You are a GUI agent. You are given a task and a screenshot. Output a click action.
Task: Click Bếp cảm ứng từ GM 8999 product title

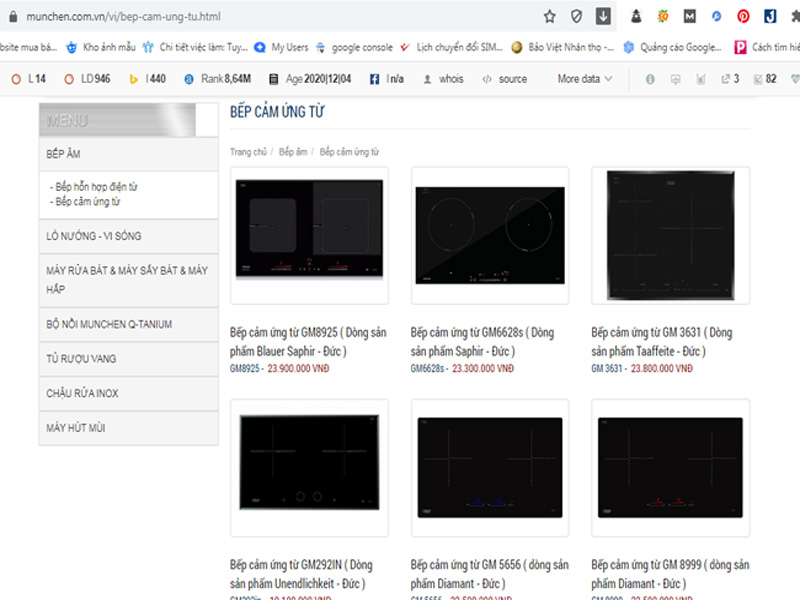click(670, 574)
